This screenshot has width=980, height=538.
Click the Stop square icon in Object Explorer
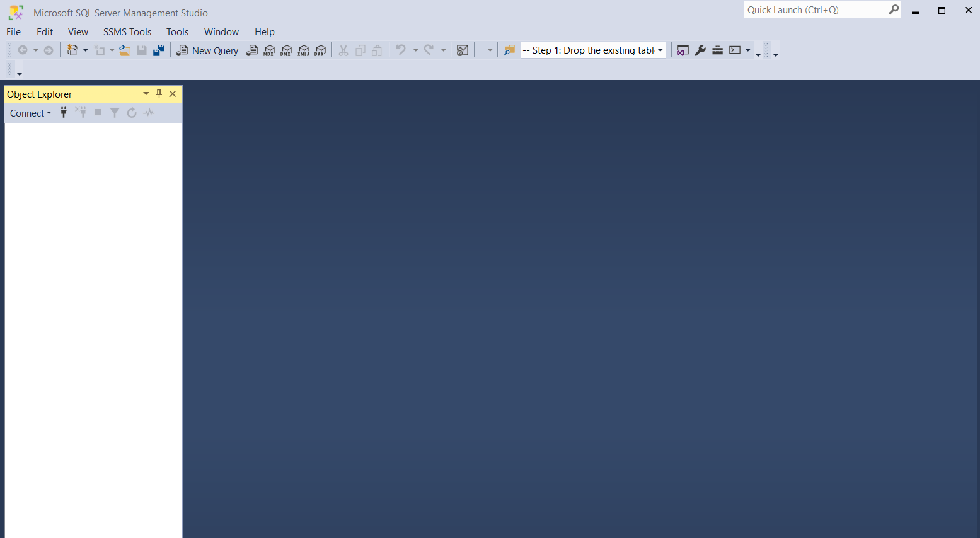click(98, 113)
